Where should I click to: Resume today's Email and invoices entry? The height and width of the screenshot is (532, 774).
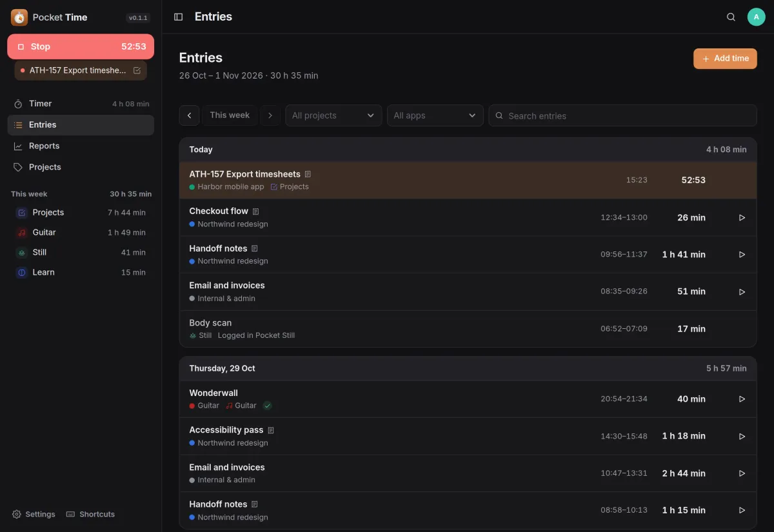point(742,292)
